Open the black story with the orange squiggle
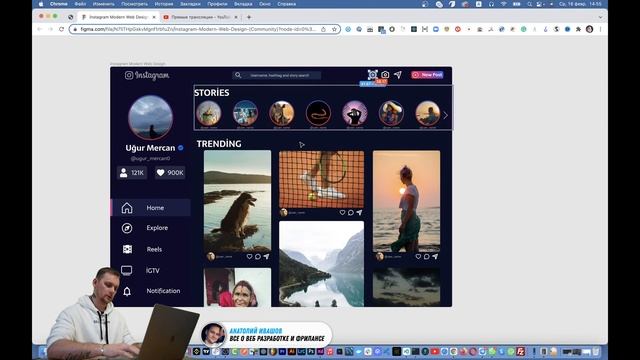Viewport: 640px width, 360px height. 318,113
